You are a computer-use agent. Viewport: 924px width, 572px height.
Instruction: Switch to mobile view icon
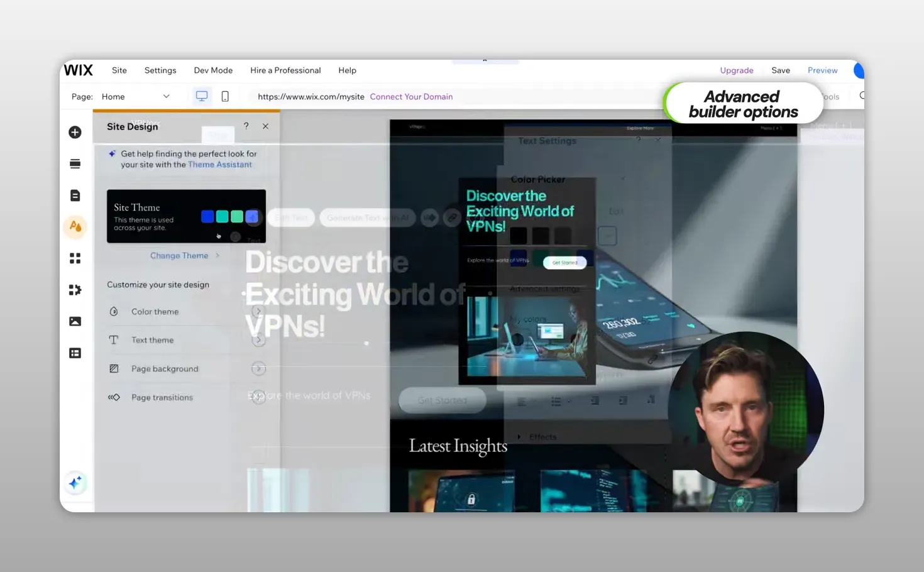(x=225, y=96)
